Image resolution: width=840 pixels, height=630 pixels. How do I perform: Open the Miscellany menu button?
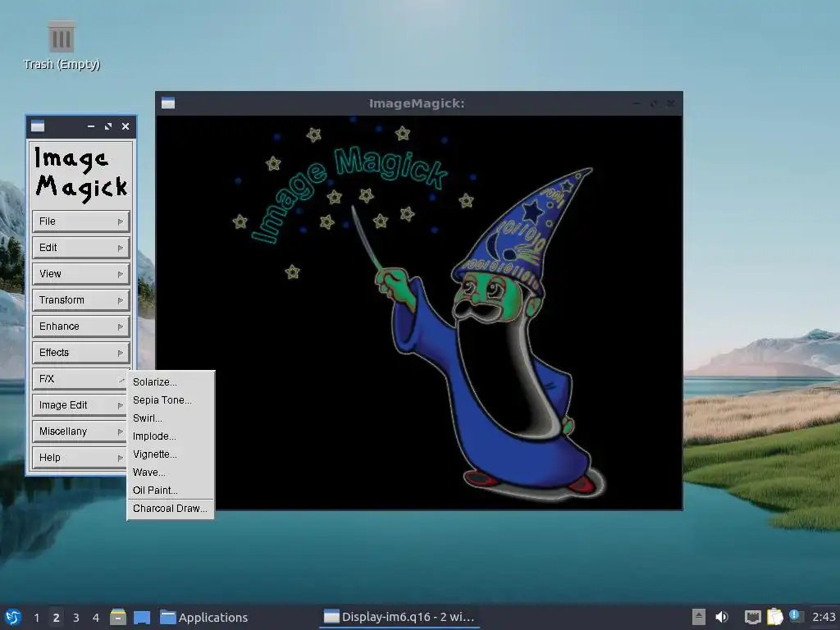pos(81,431)
